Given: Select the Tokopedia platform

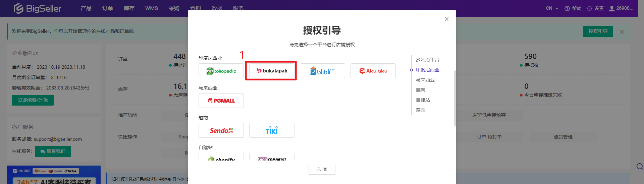Looking at the screenshot, I should (x=221, y=71).
